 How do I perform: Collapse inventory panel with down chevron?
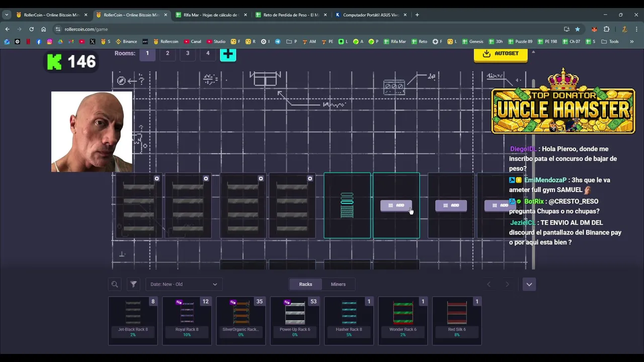(529, 284)
